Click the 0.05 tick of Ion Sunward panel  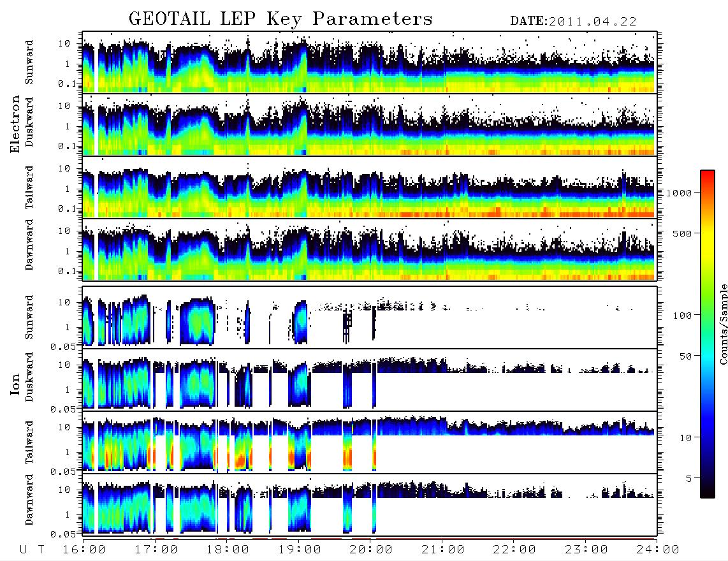pos(62,346)
